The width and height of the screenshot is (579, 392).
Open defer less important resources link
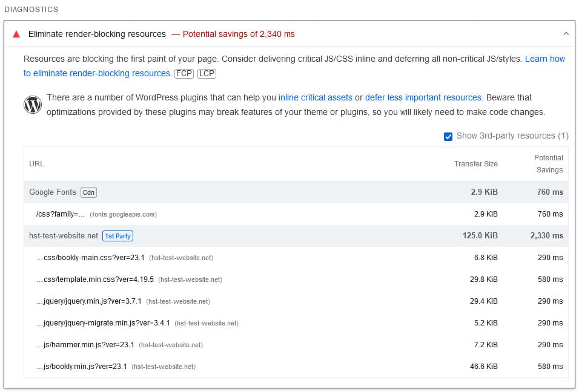(423, 97)
